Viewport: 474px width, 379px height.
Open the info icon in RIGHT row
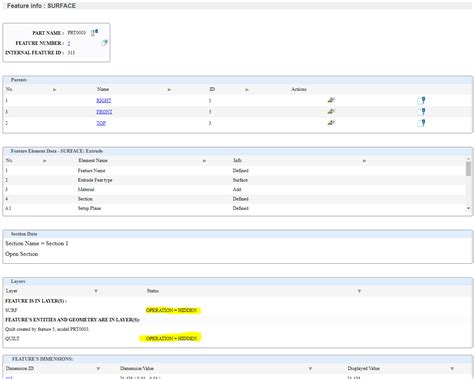coord(421,101)
